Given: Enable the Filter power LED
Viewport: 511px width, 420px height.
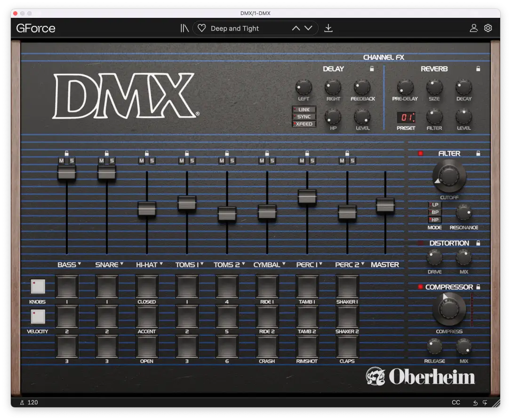Looking at the screenshot, I should 420,153.
